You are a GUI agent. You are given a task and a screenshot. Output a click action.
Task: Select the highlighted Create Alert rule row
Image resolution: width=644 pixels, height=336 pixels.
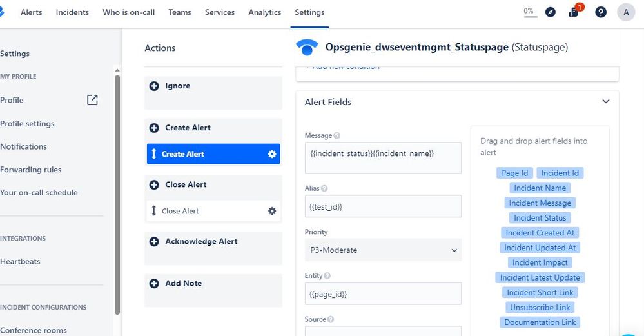[x=213, y=154]
